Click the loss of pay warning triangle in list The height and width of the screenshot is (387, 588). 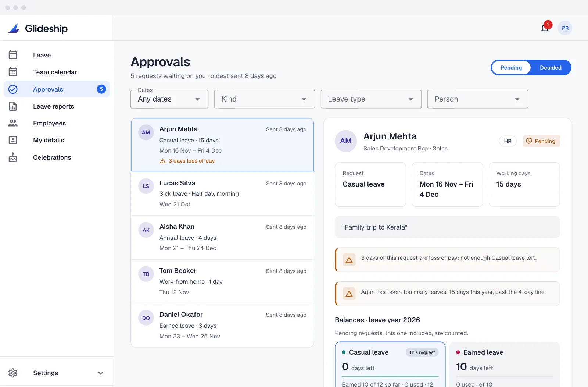tap(162, 161)
